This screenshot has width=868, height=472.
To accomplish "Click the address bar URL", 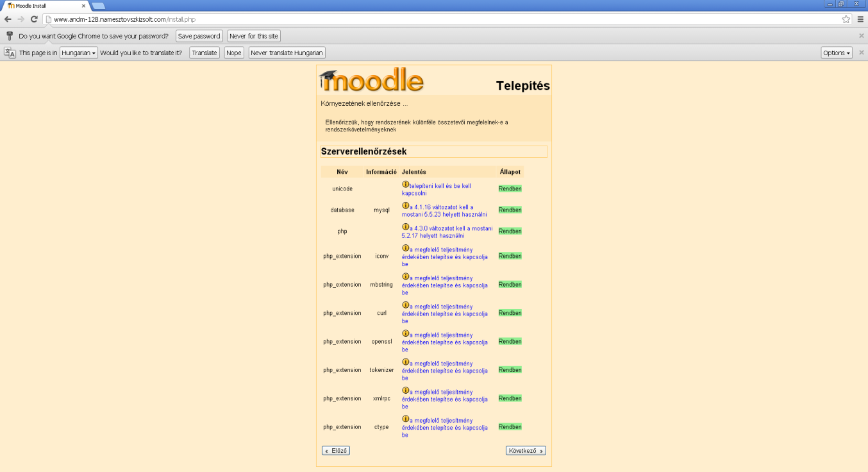I will click(124, 19).
